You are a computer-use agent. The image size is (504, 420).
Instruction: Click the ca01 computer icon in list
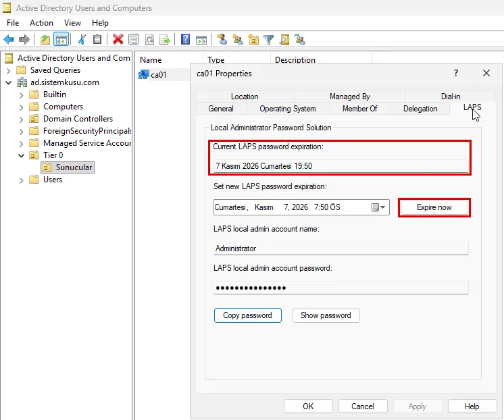[144, 74]
